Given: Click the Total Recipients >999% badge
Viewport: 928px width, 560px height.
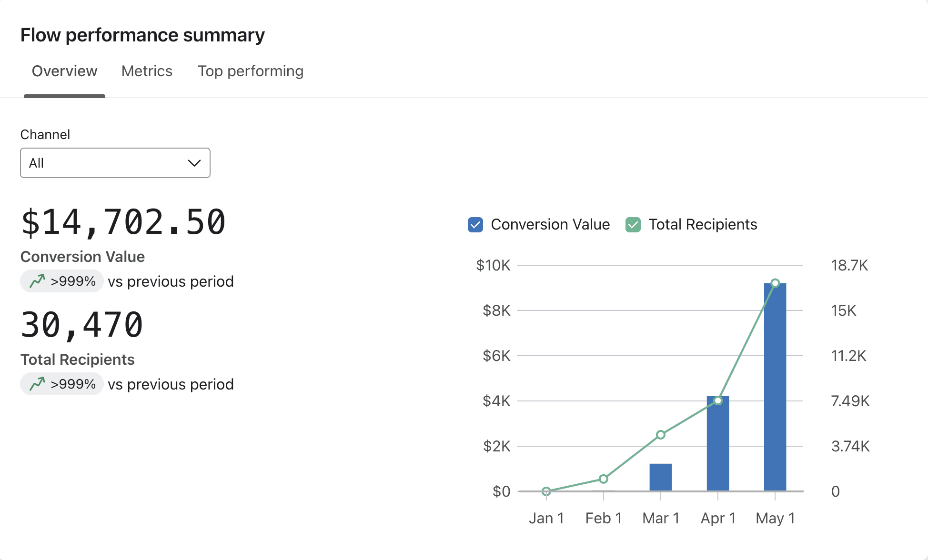Looking at the screenshot, I should point(62,384).
